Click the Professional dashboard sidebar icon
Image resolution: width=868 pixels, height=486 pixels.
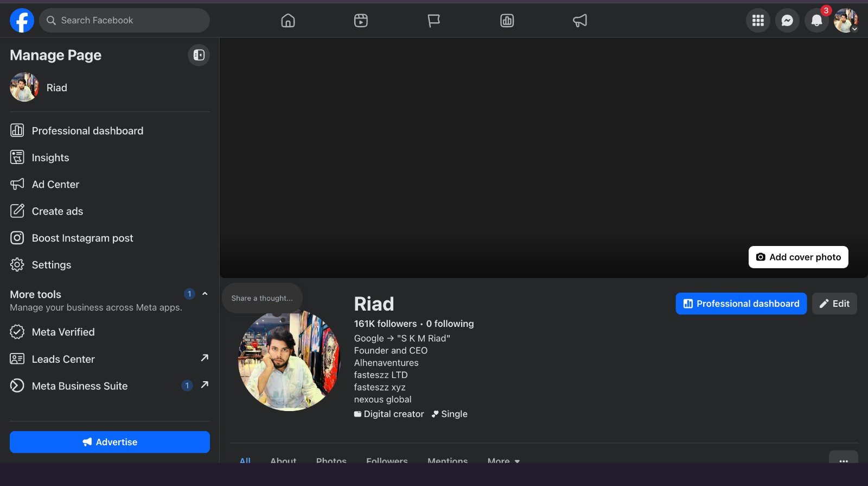pos(17,130)
